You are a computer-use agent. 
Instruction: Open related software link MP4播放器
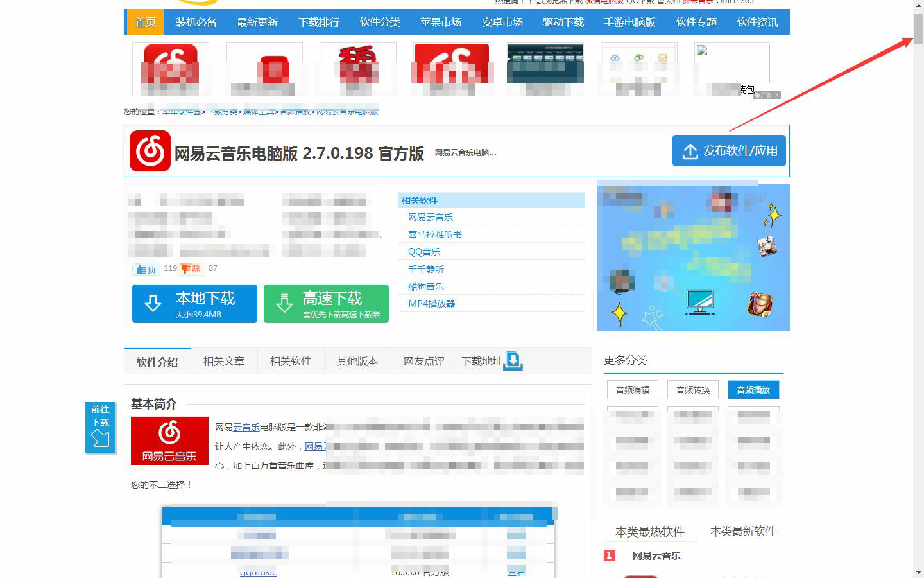pos(432,304)
